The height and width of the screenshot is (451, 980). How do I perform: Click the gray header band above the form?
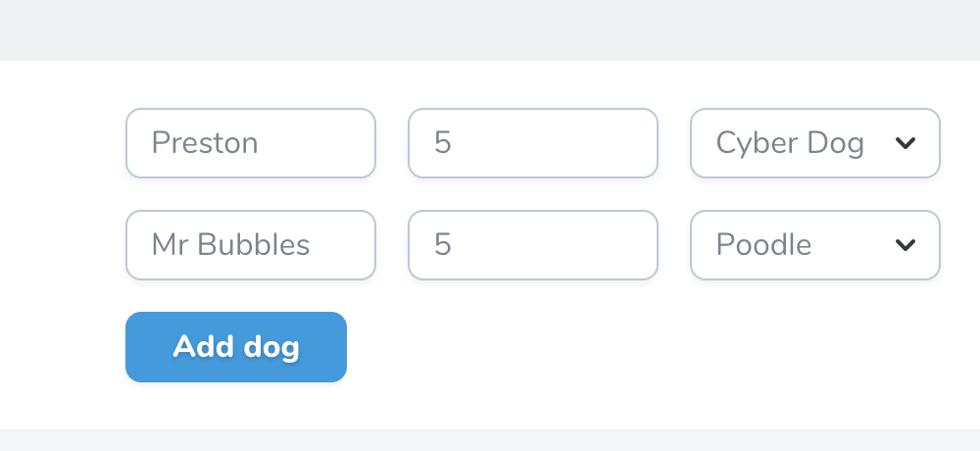pyautogui.click(x=490, y=30)
